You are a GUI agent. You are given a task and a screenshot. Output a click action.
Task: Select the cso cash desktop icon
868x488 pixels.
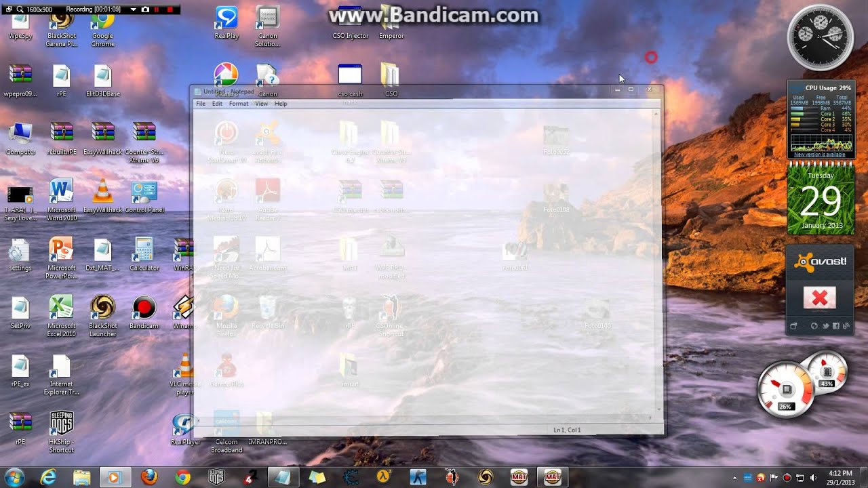click(x=350, y=81)
